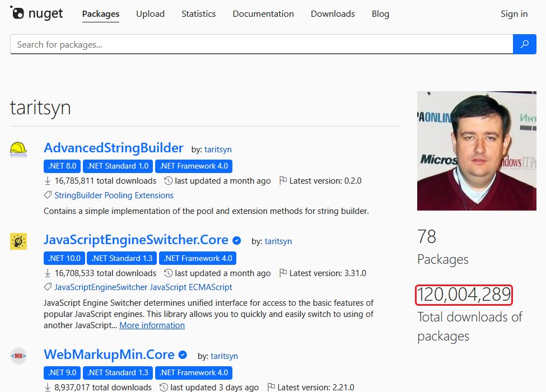
Task: Click 16,708,533 total downloads text
Action: (105, 273)
